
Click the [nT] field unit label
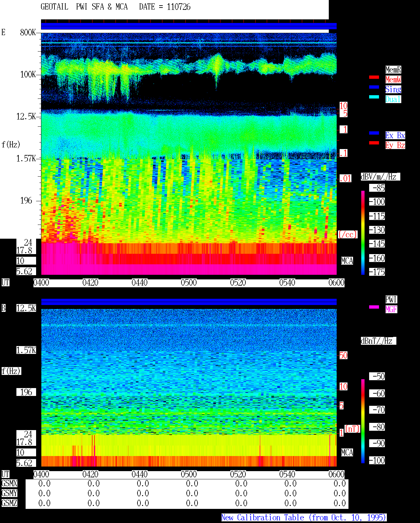[x=352, y=429]
